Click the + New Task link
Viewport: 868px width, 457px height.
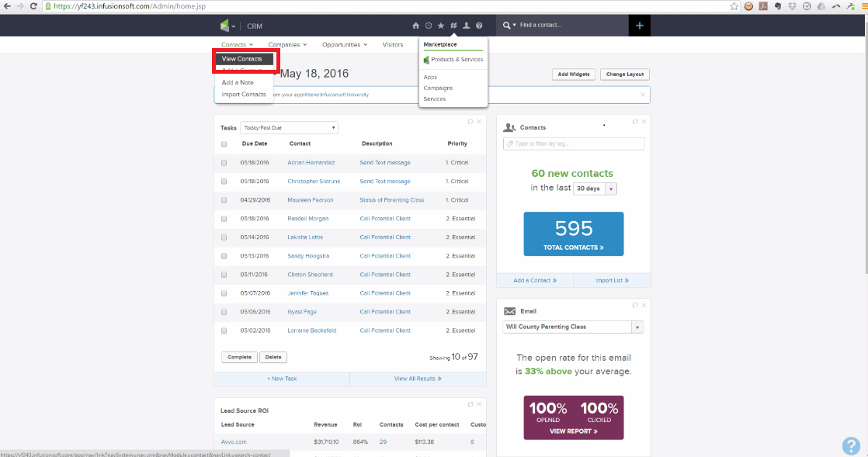tap(282, 379)
